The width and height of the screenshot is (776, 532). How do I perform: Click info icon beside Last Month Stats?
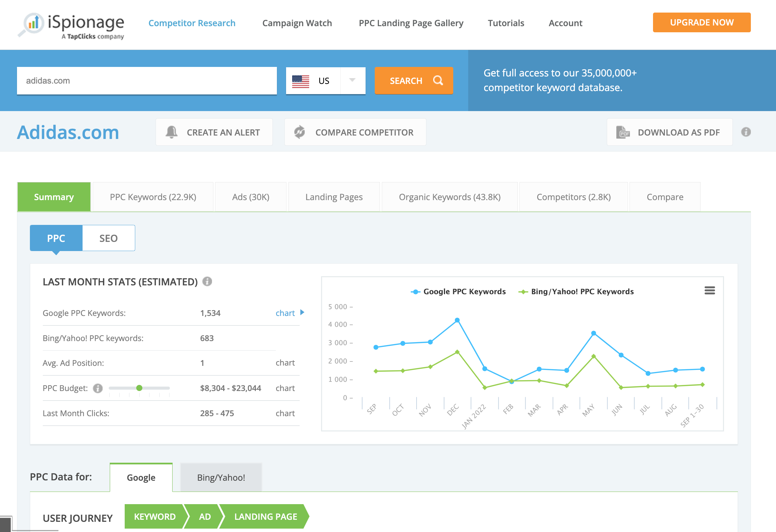pyautogui.click(x=207, y=281)
